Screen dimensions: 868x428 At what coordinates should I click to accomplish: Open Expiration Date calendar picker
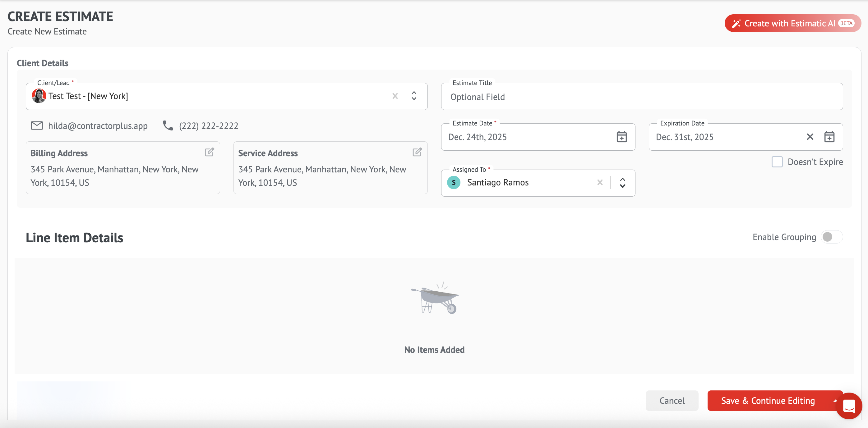[829, 137]
